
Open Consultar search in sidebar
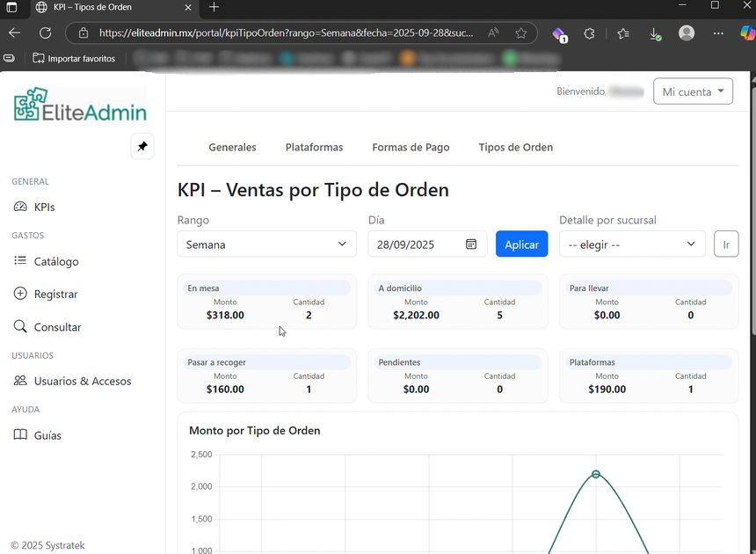pos(57,327)
